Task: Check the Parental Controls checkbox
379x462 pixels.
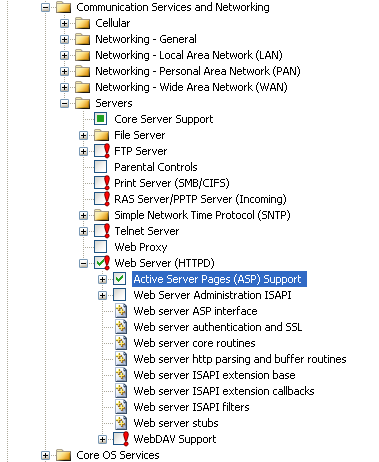Action: tap(100, 167)
